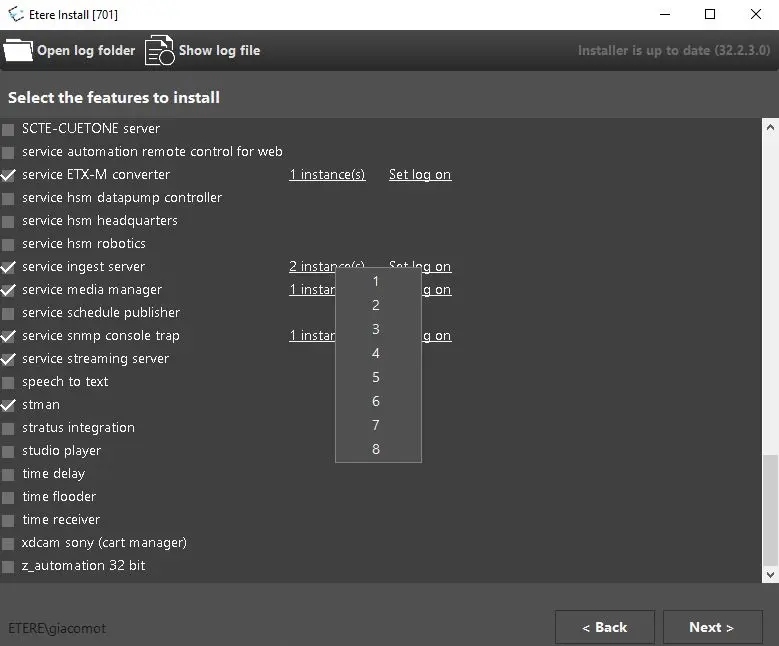
Task: Enable the speech to text checkbox
Action: (9, 382)
